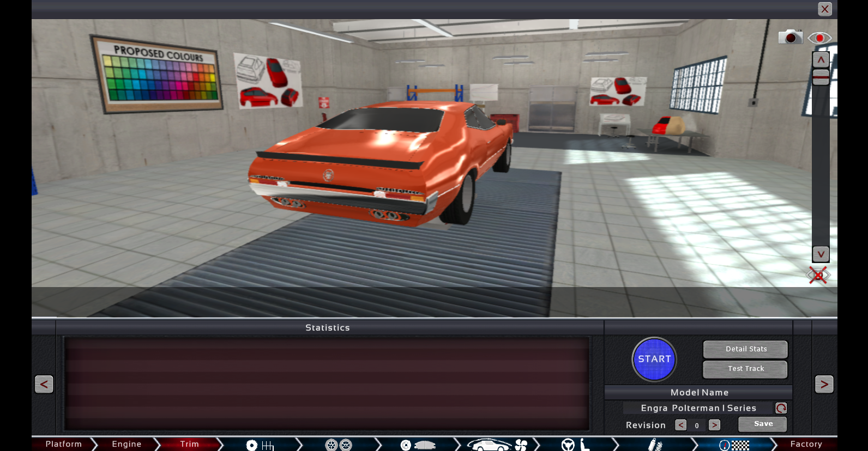The image size is (868, 451).
Task: Close the designer window
Action: [x=824, y=9]
